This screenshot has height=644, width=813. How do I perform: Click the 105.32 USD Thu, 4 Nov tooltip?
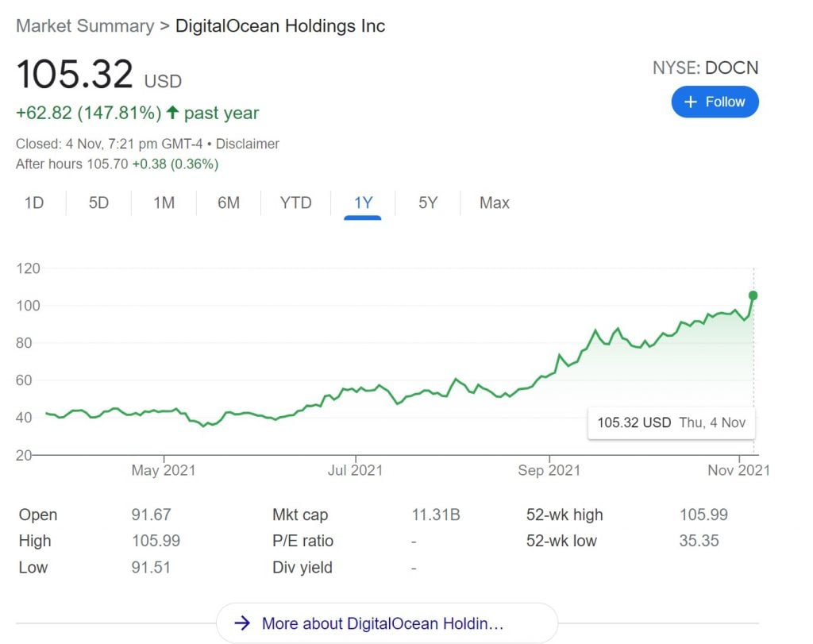point(672,423)
